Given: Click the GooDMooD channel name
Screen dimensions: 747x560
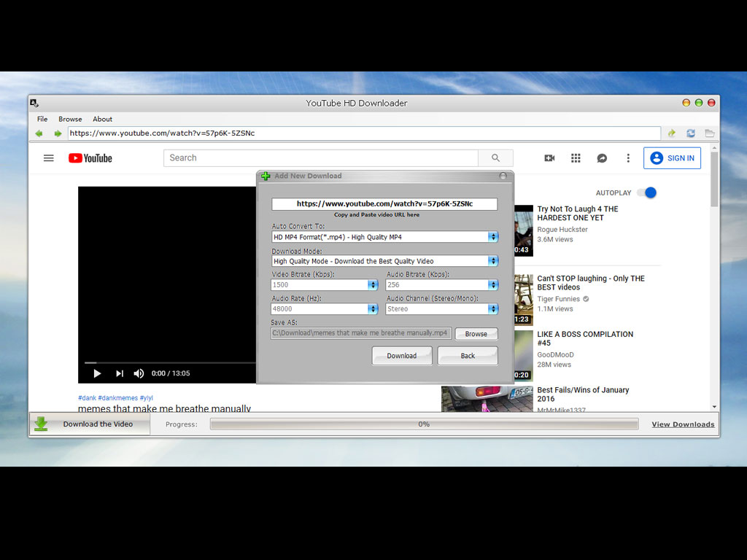Looking at the screenshot, I should click(555, 355).
